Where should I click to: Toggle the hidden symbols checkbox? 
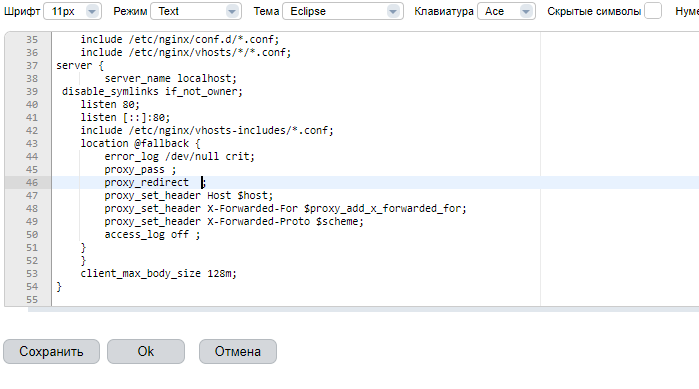tap(653, 11)
